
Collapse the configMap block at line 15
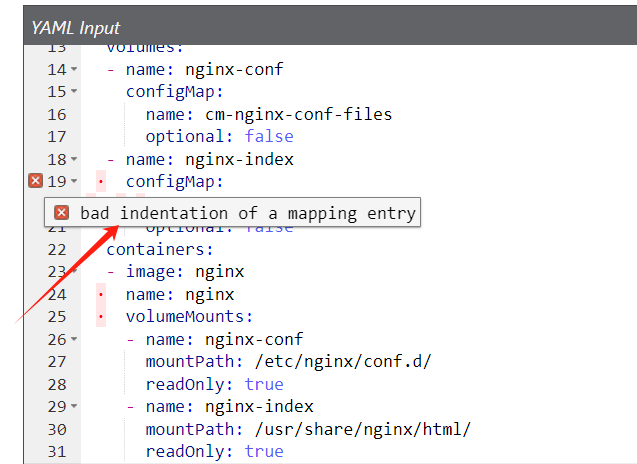pos(74,92)
